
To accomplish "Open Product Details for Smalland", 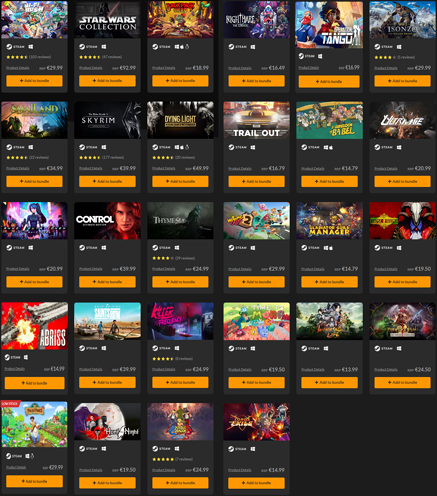I will click(x=18, y=168).
